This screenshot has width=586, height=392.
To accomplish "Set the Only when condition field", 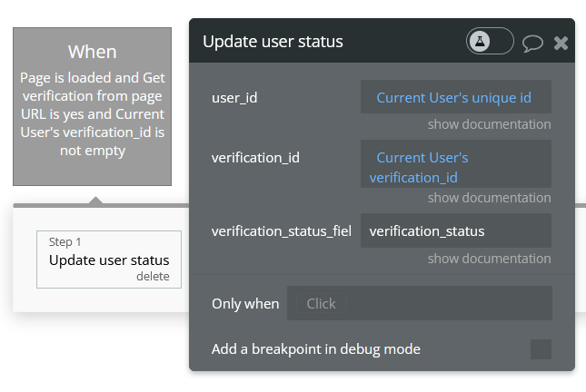I will [x=419, y=304].
